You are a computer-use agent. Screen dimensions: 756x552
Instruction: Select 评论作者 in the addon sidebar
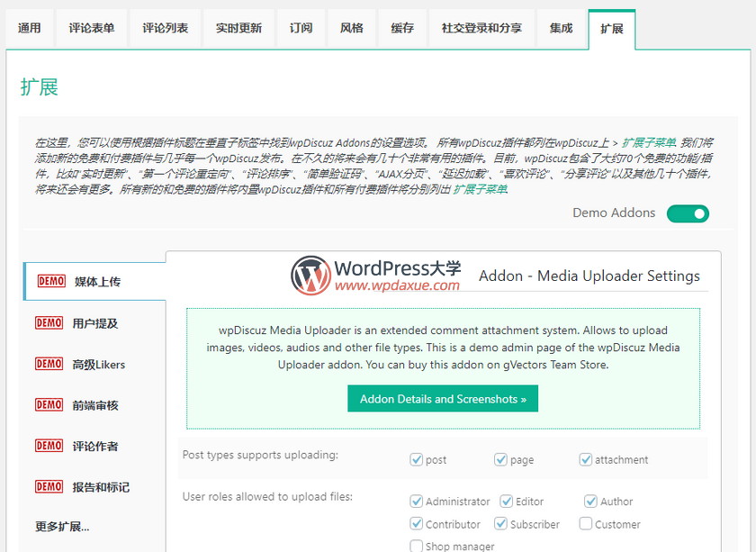point(95,446)
